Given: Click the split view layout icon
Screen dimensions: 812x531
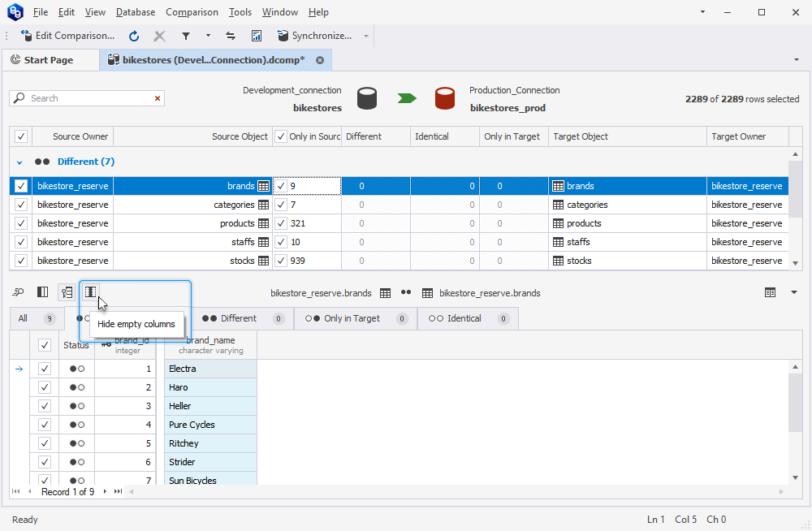Looking at the screenshot, I should [42, 292].
